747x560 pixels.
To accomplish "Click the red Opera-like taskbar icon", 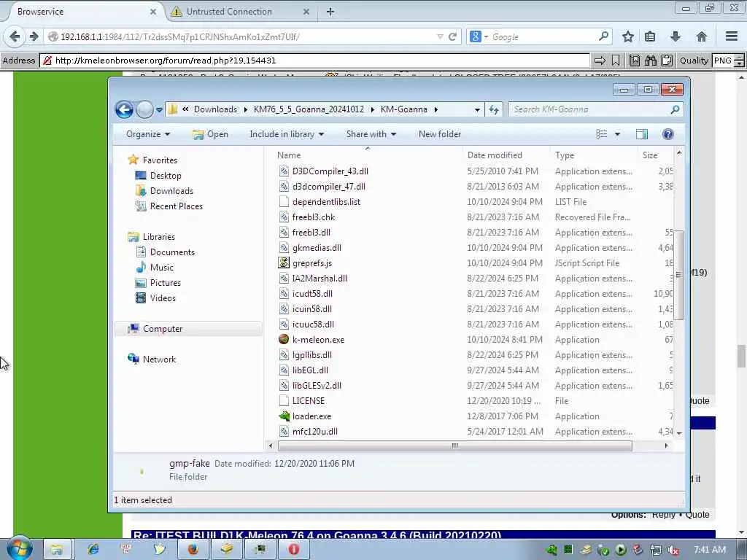I will (293, 549).
